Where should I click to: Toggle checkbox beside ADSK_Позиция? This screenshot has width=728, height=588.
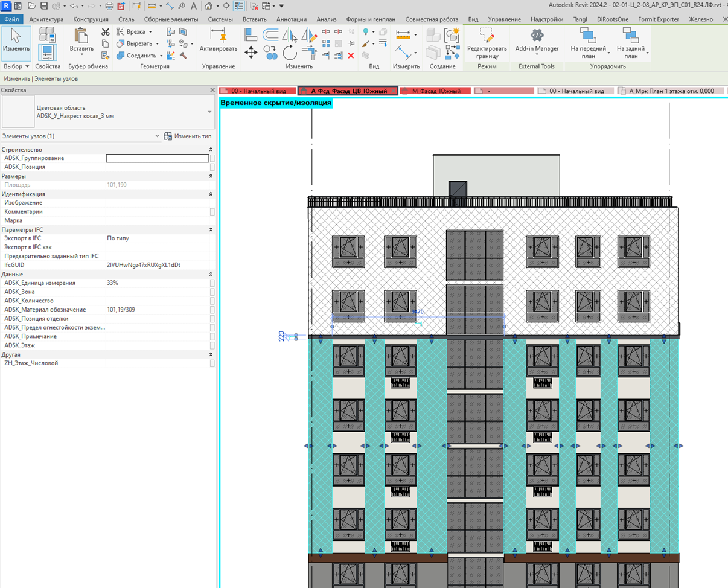(212, 167)
